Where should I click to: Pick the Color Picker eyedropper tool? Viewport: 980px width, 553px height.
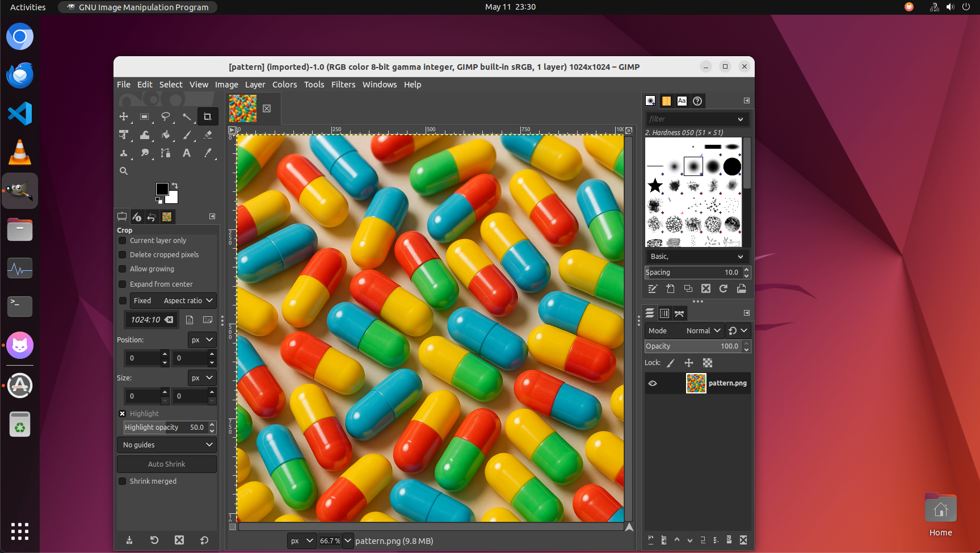208,153
